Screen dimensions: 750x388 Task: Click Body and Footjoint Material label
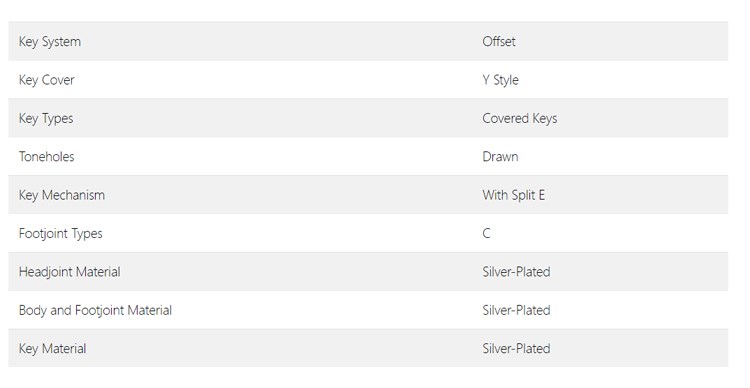coord(95,310)
